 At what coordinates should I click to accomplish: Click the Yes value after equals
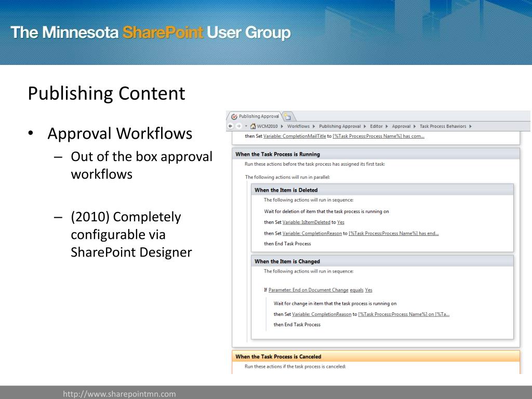click(369, 290)
